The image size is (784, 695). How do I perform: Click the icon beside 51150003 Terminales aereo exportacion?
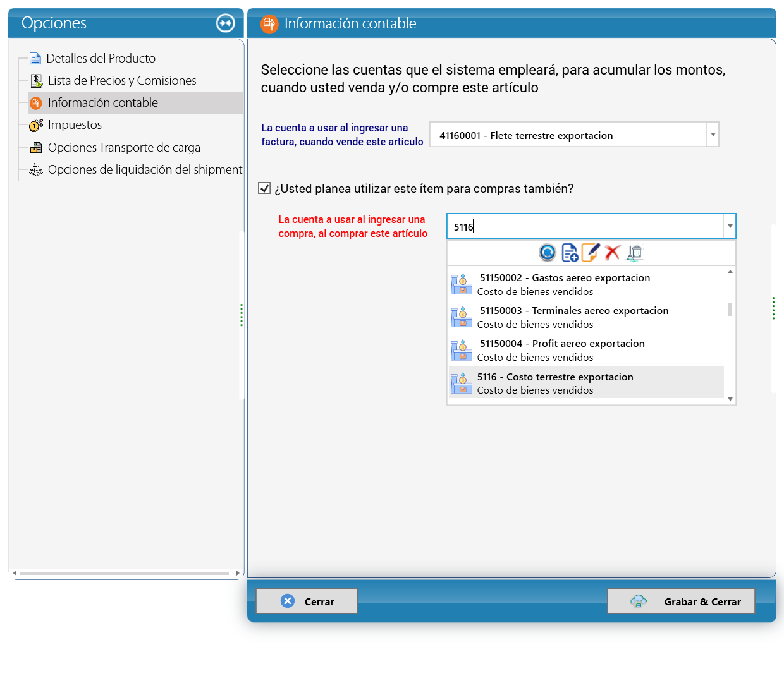coord(462,317)
